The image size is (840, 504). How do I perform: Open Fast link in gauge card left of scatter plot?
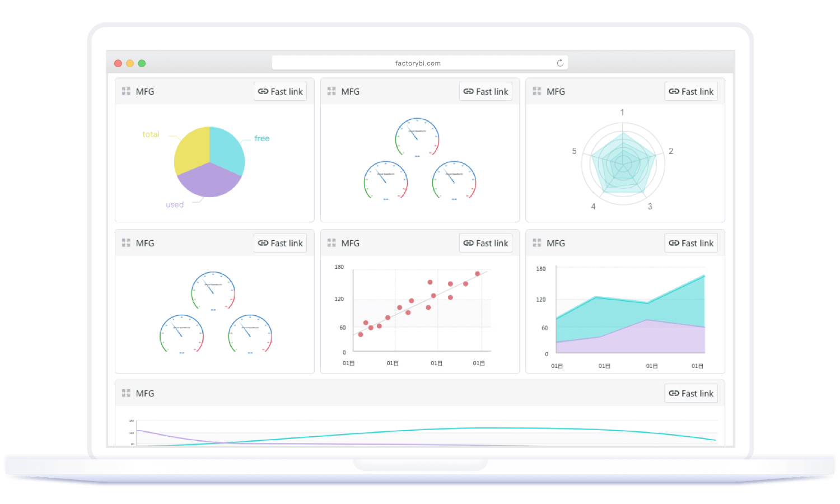coord(281,243)
